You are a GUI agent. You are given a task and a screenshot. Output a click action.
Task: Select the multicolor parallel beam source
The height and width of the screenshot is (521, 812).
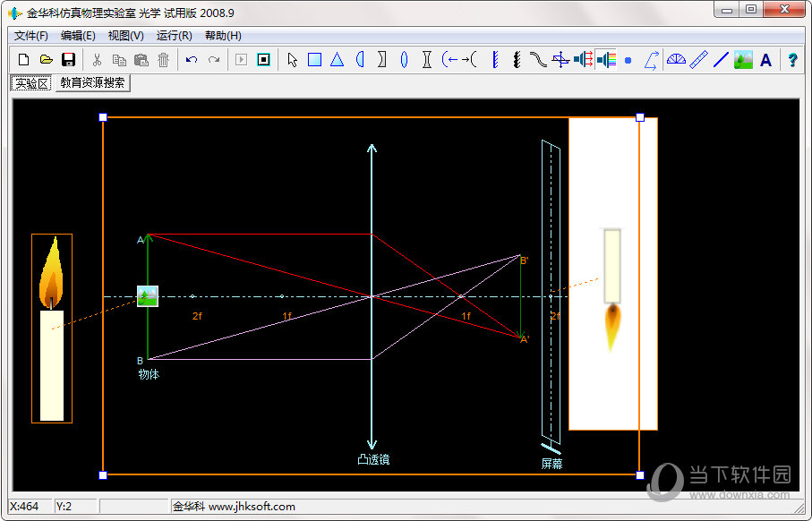pyautogui.click(x=606, y=60)
